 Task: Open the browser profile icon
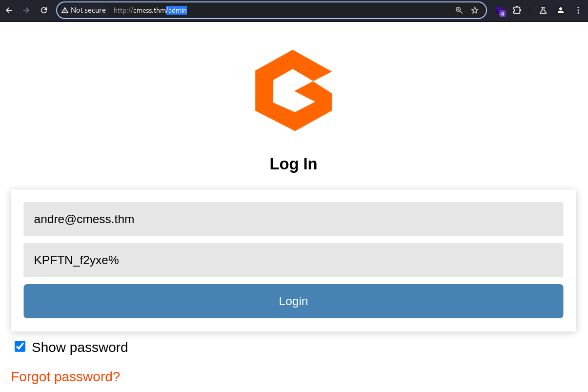point(561,10)
